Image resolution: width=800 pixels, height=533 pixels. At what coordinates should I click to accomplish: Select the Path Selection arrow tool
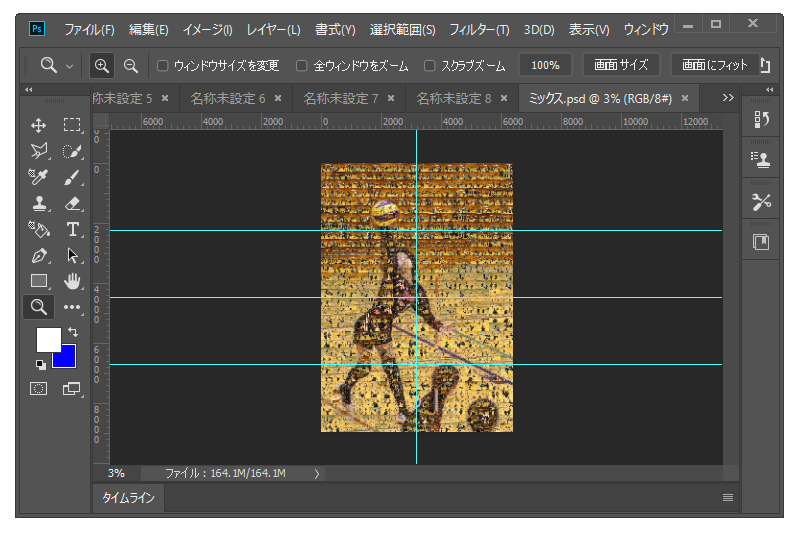(x=72, y=256)
